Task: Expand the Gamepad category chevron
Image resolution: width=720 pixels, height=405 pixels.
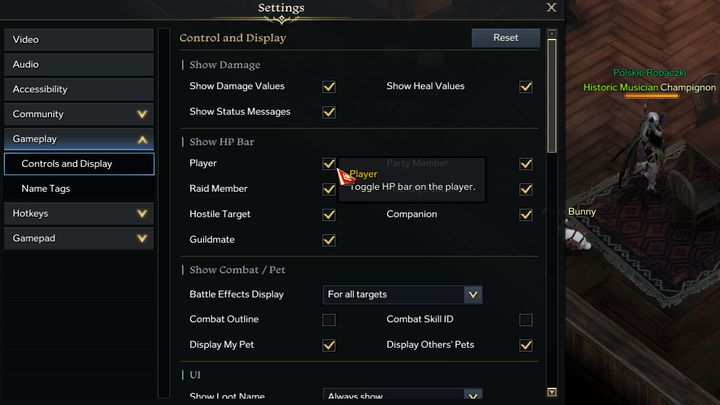Action: (142, 239)
